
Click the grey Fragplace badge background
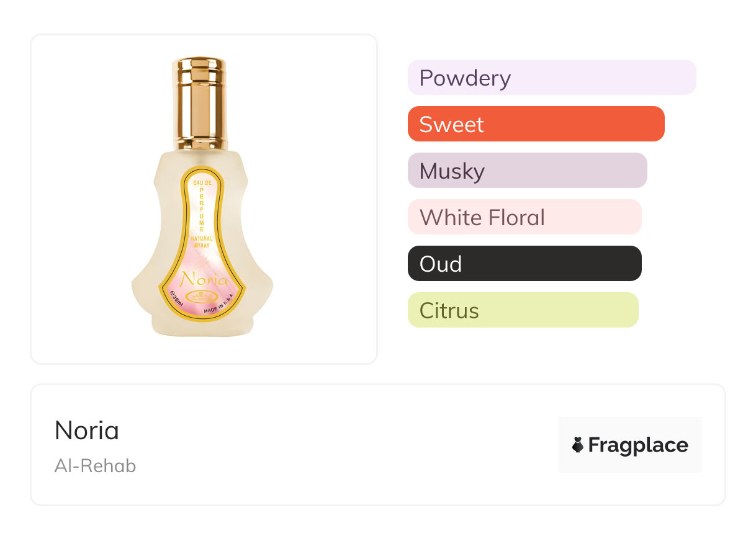click(630, 445)
